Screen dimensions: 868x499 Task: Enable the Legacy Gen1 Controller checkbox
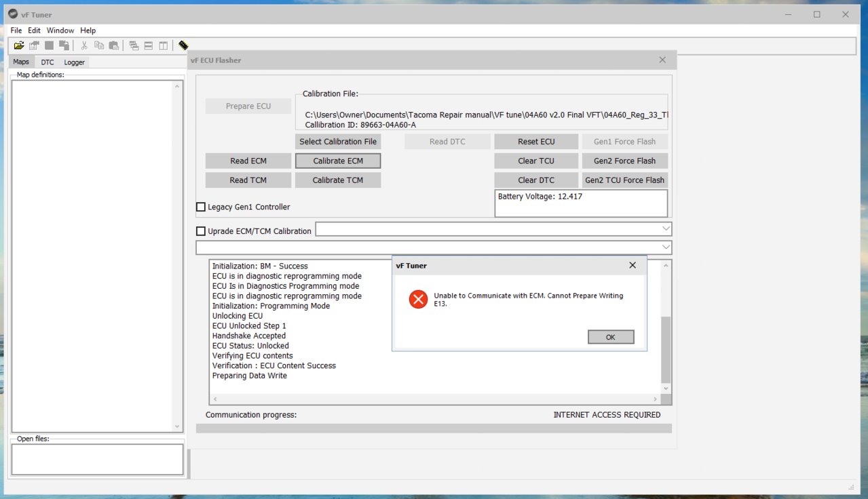click(x=201, y=207)
